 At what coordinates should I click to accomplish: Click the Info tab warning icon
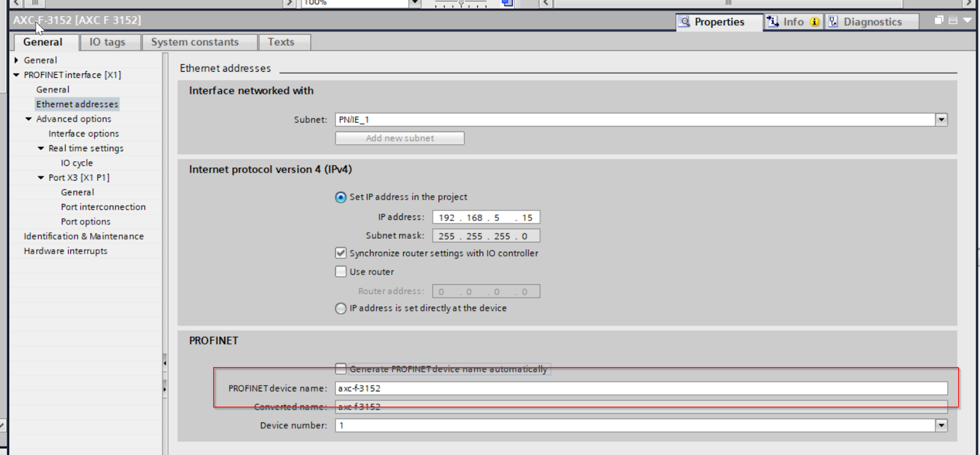[x=815, y=22]
